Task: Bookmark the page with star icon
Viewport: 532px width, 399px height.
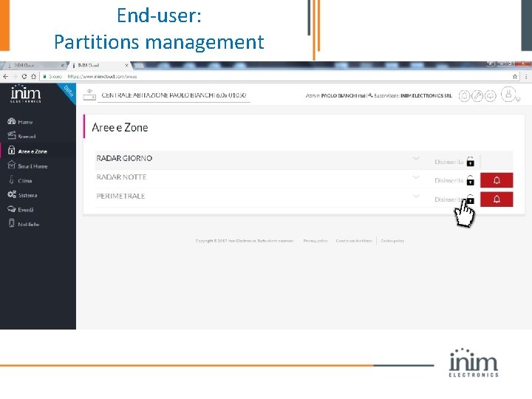Action: [515, 77]
